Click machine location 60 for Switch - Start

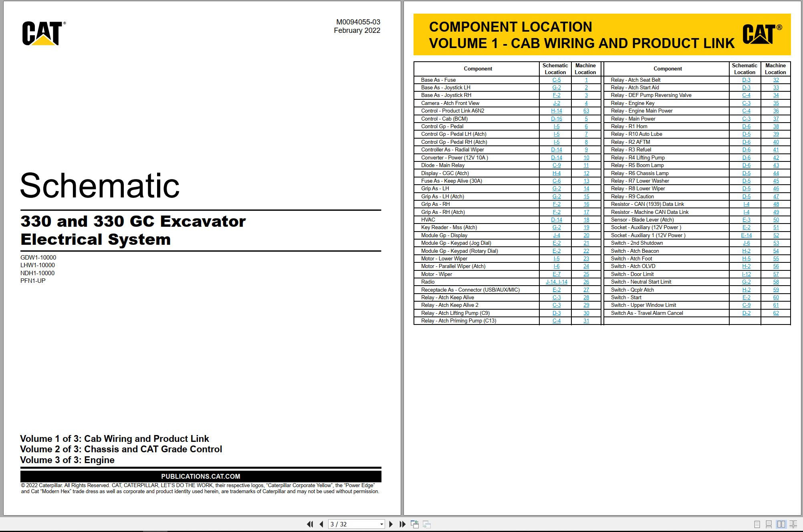tap(776, 298)
